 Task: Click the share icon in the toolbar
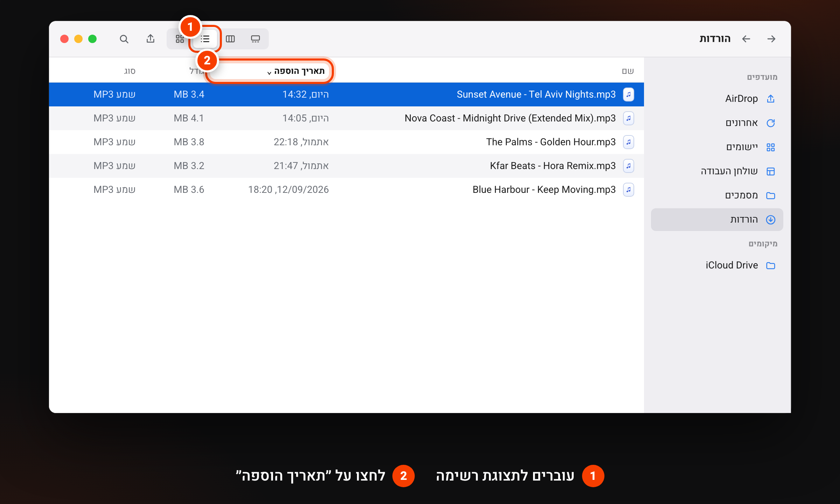[x=150, y=38]
